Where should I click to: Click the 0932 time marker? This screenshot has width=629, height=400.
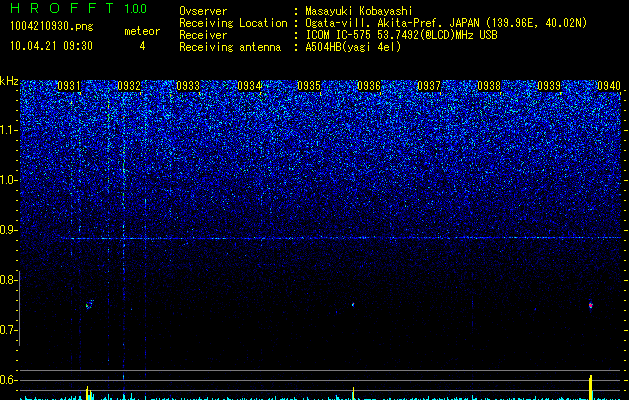(129, 86)
